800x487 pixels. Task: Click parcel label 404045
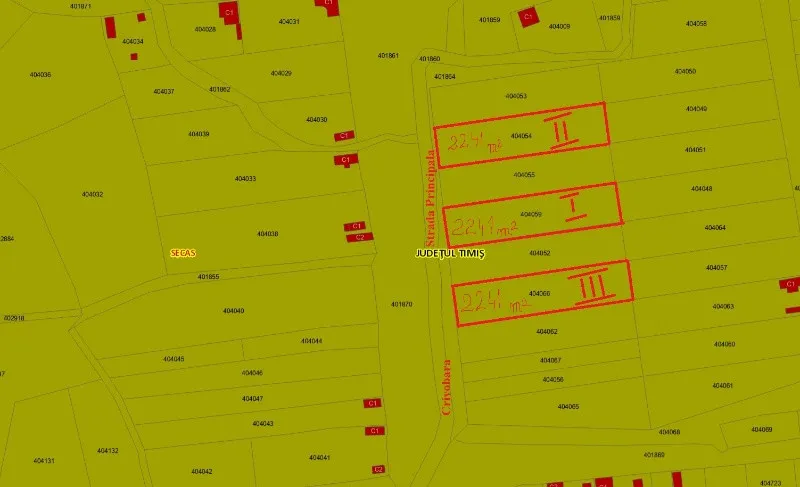pos(173,359)
